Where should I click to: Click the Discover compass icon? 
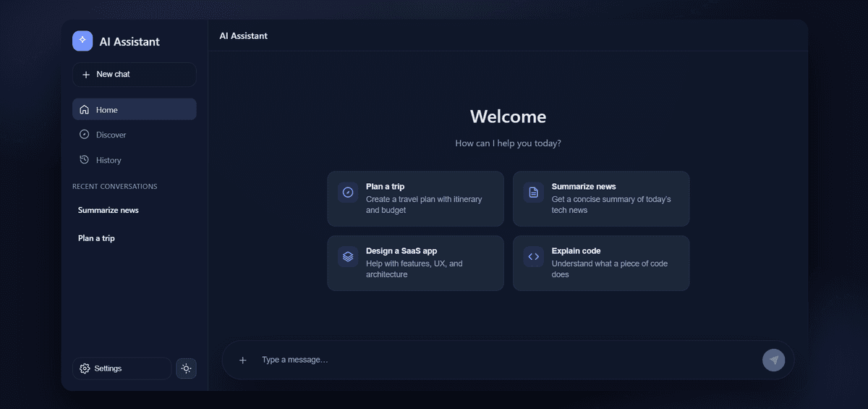point(85,135)
